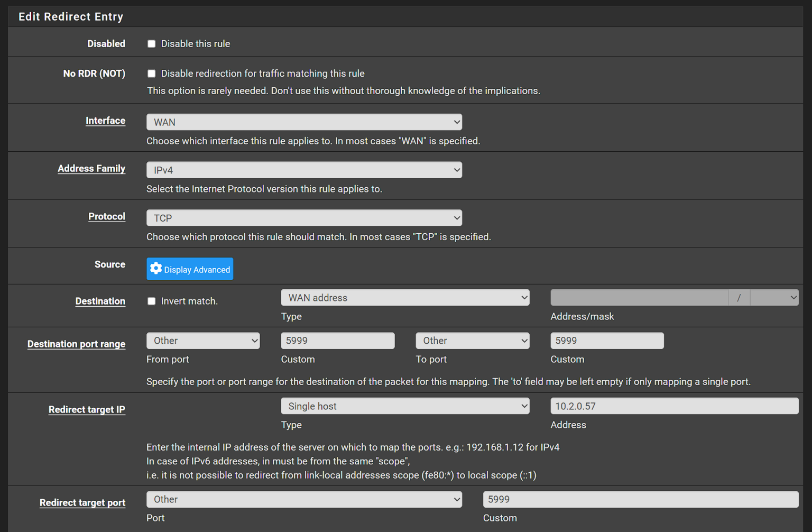
Task: Check Disable redirection for matching traffic
Action: (152, 74)
